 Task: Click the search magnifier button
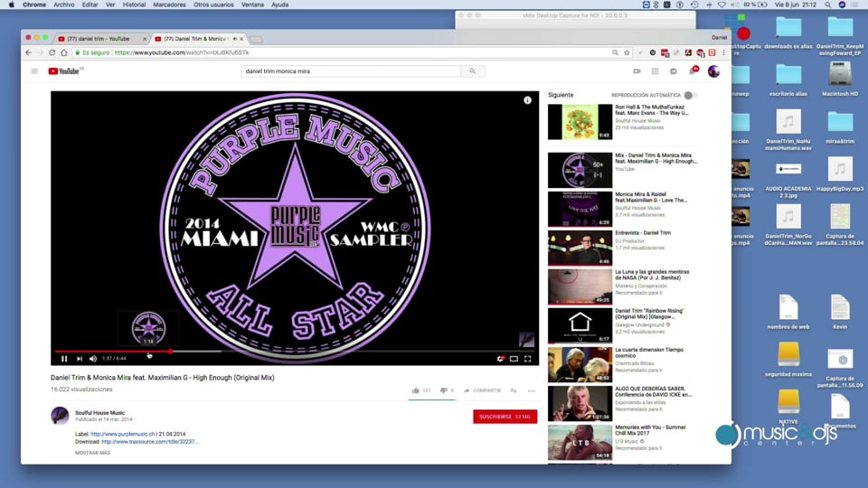[x=472, y=70]
